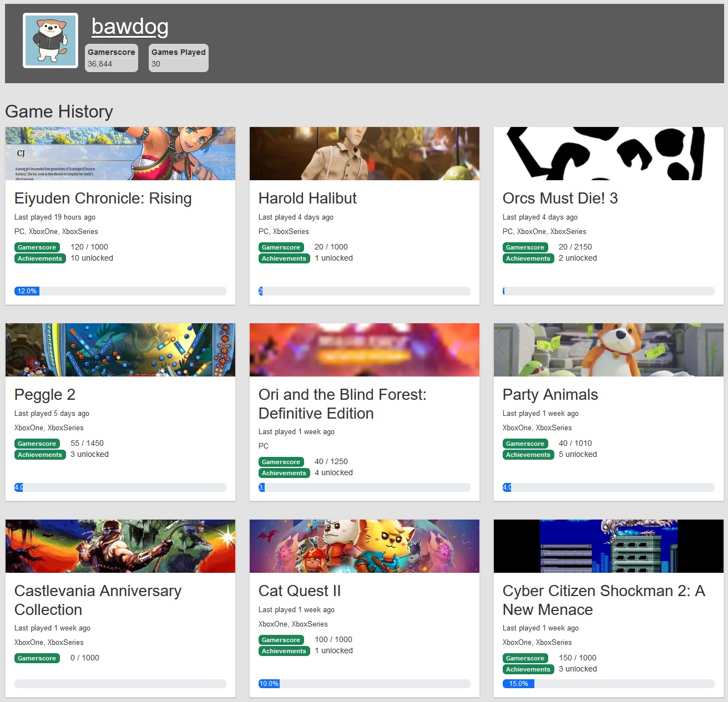Click the Castlevania Anniversary Collection progress bar

[120, 684]
